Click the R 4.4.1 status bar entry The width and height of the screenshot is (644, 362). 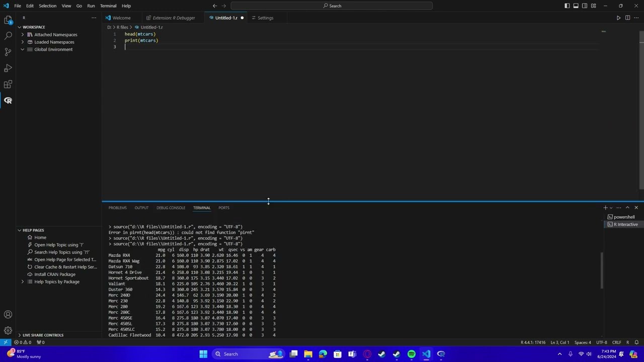click(533, 342)
